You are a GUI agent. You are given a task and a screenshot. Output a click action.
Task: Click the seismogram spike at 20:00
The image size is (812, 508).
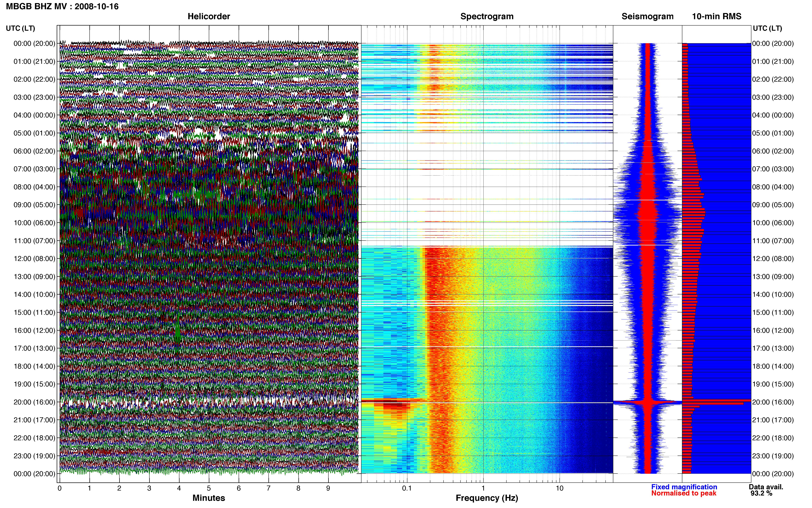[x=648, y=402]
